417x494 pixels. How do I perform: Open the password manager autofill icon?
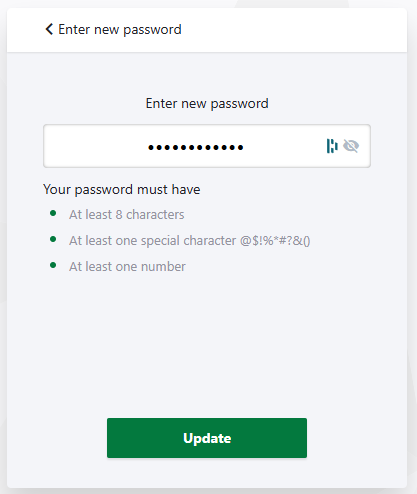coord(332,146)
